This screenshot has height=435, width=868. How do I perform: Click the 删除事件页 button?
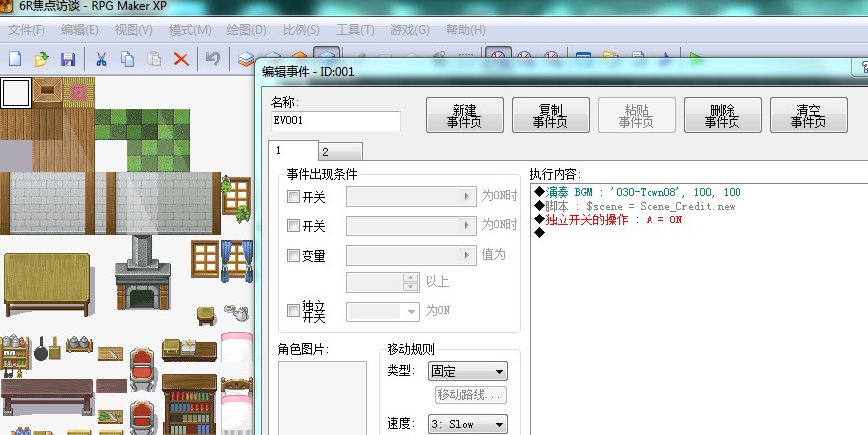723,115
